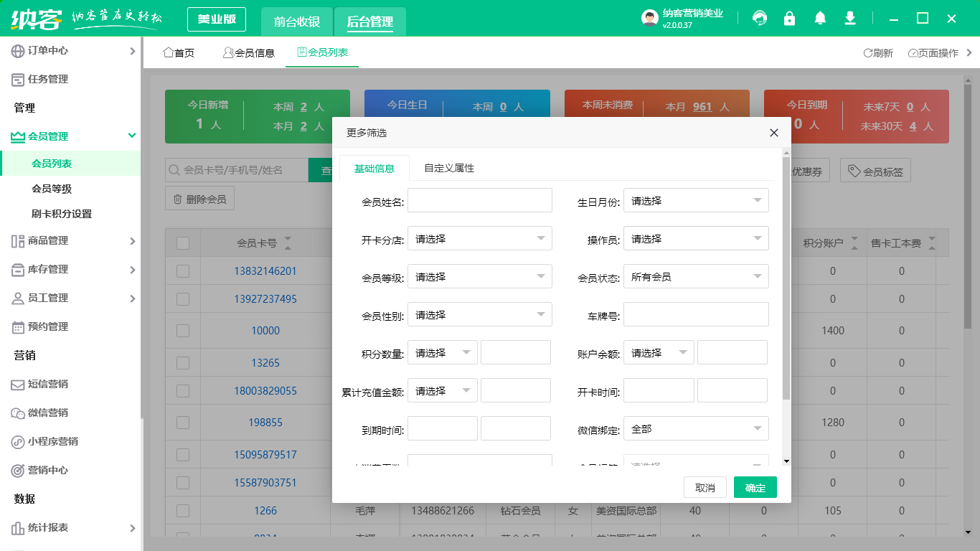Viewport: 980px width, 551px height.
Task: Click the lock screen icon in the titlebar
Action: point(789,18)
